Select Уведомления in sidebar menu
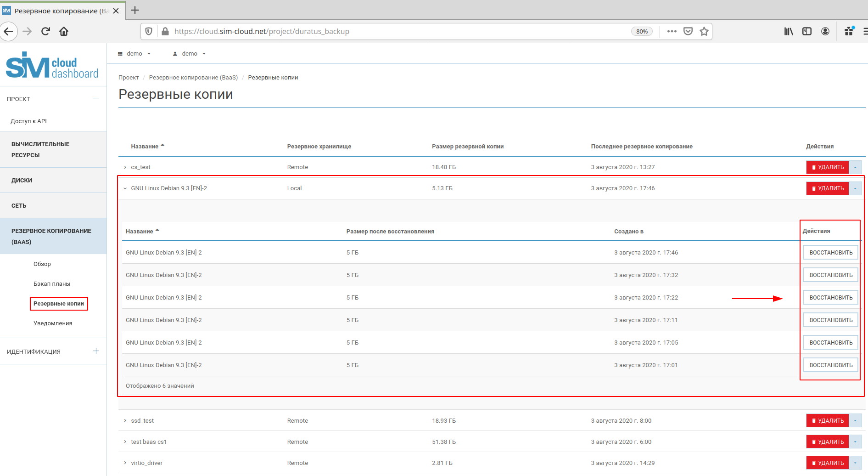The width and height of the screenshot is (868, 476). point(53,323)
